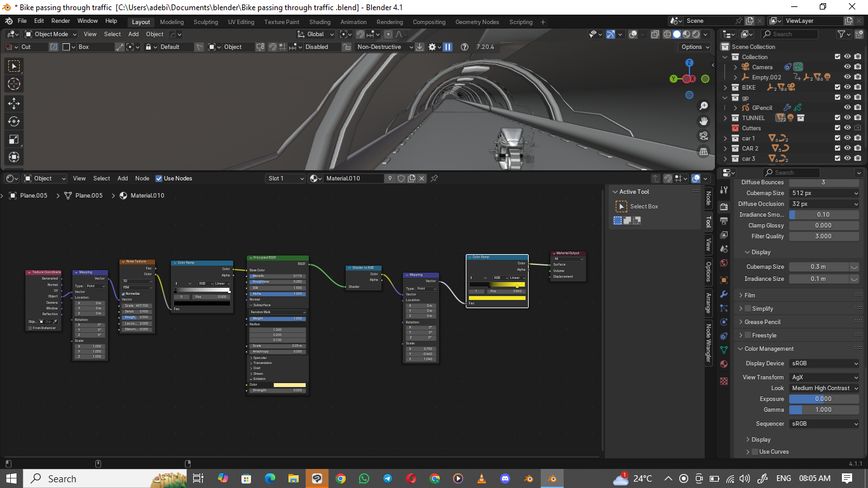
Task: Open the Modifiers wrench properties tab
Action: [x=724, y=294]
